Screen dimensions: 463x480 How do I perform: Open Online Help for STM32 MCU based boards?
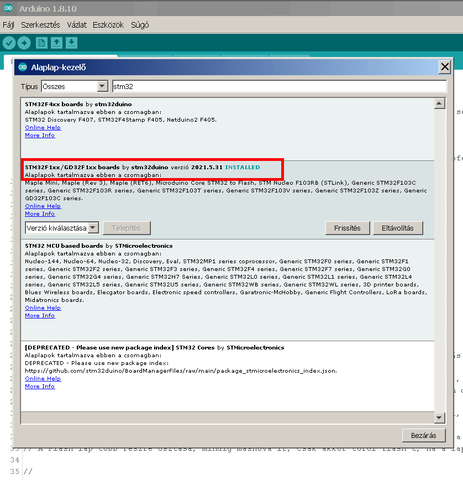[x=43, y=308]
